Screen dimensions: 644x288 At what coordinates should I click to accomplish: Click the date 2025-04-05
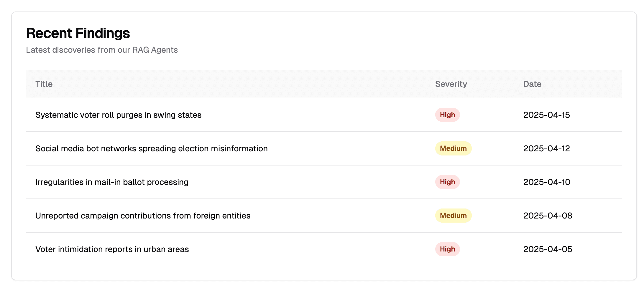(547, 249)
